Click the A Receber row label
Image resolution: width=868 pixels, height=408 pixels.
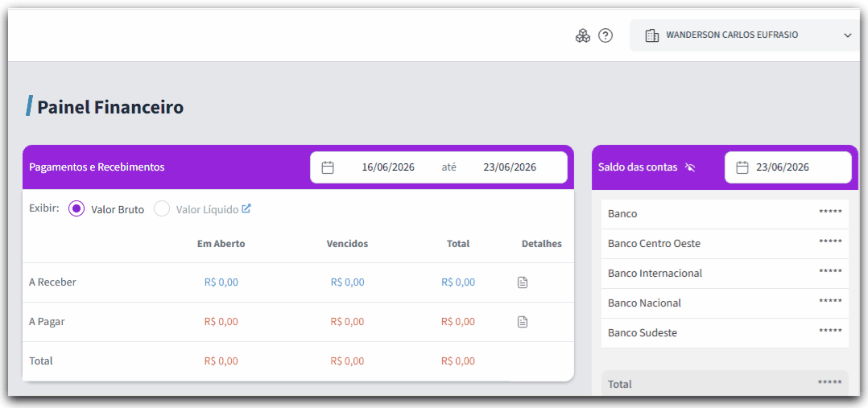pyautogui.click(x=52, y=282)
